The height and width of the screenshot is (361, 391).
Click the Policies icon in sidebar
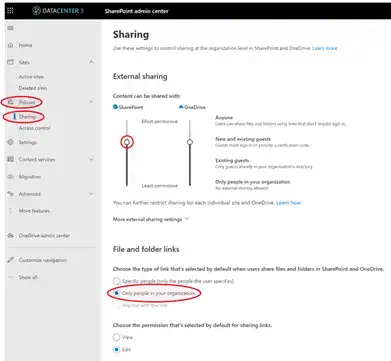(11, 102)
